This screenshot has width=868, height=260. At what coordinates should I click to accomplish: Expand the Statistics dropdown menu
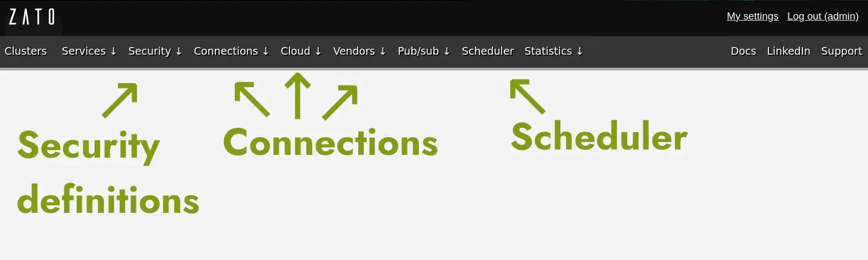(553, 51)
